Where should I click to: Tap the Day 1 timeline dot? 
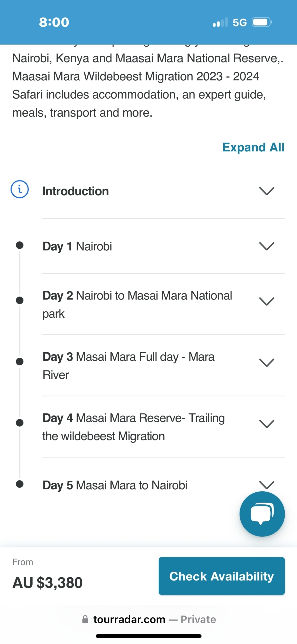(x=20, y=245)
